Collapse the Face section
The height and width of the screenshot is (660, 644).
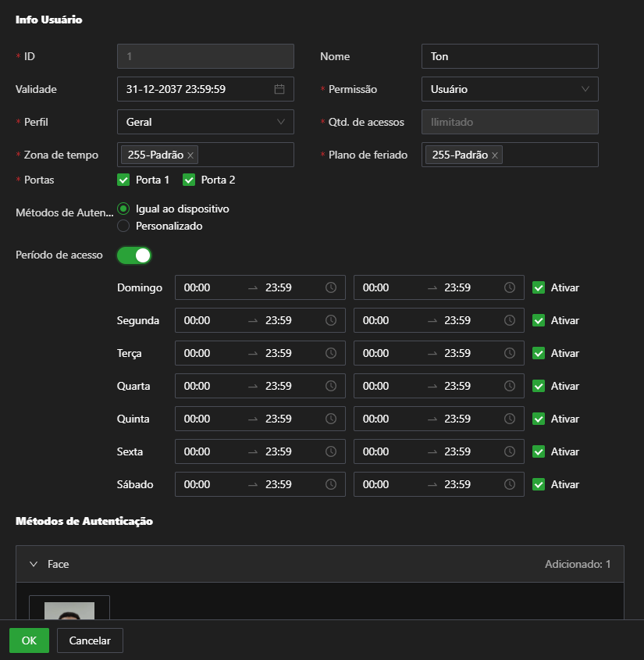coord(33,564)
